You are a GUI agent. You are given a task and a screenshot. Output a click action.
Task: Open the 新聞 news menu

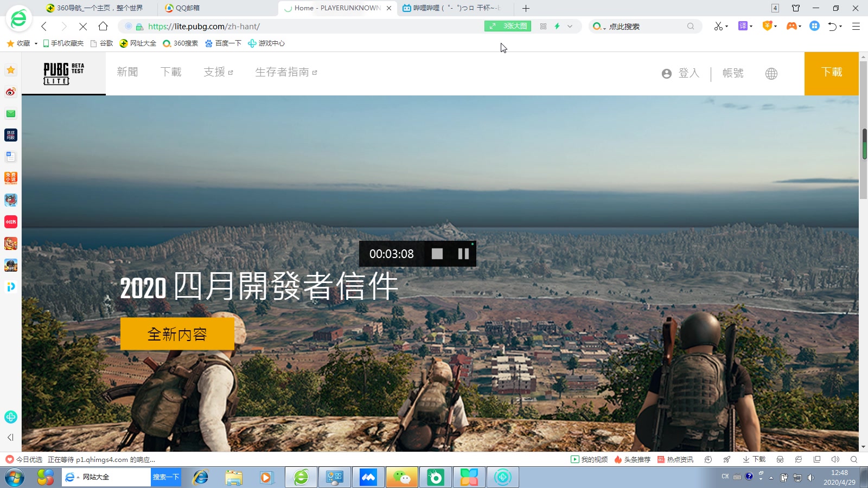click(127, 72)
